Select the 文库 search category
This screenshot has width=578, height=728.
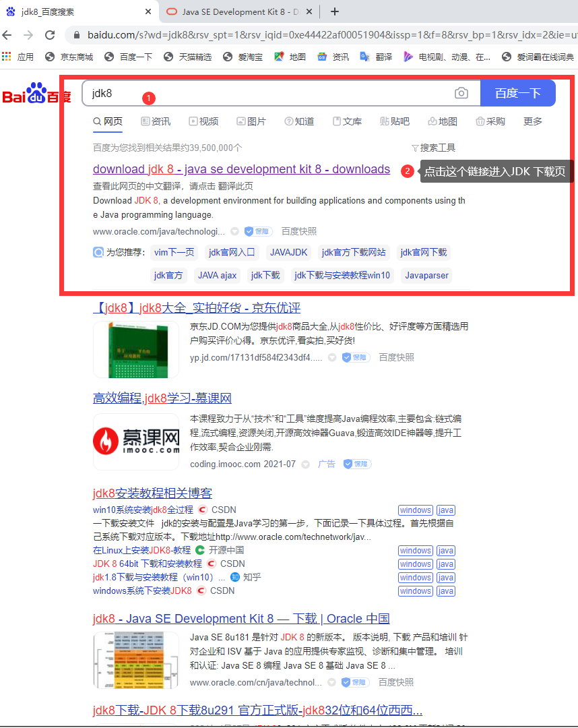347,121
